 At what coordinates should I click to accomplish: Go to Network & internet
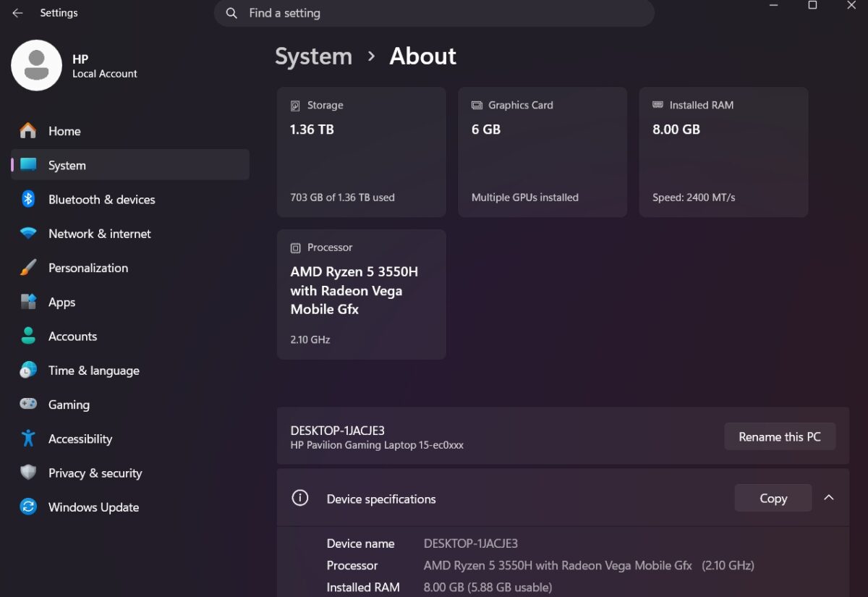tap(130, 234)
